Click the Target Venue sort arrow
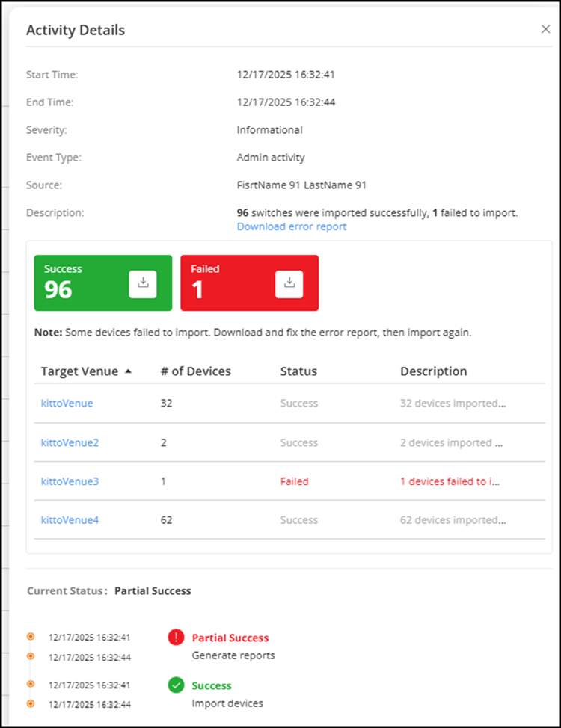561x728 pixels. click(x=128, y=371)
